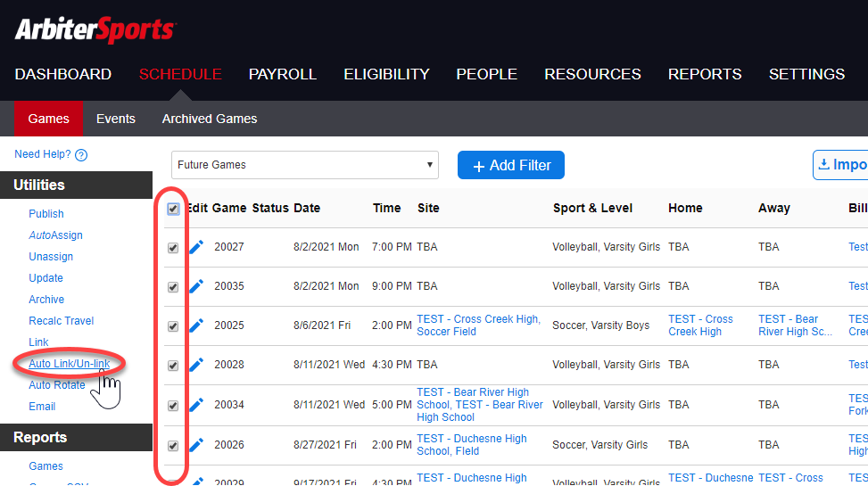Click the Status column header
The width and height of the screenshot is (868, 486).
270,208
